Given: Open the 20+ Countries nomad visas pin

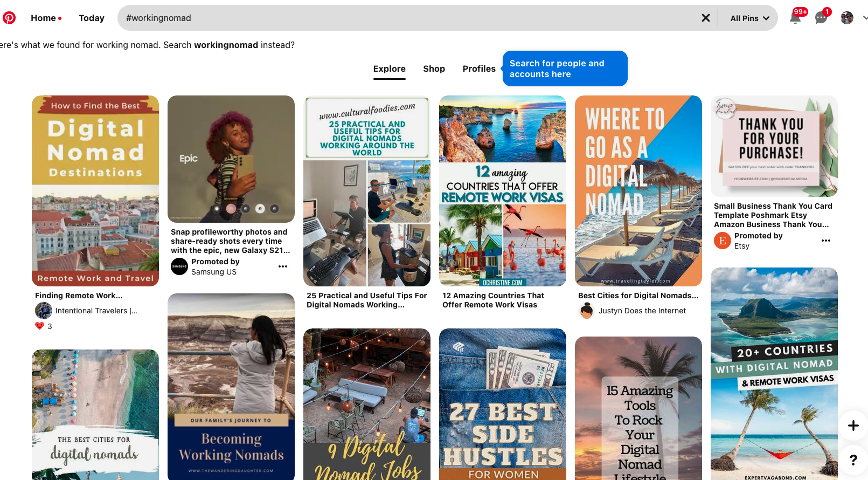Looking at the screenshot, I should click(x=774, y=374).
